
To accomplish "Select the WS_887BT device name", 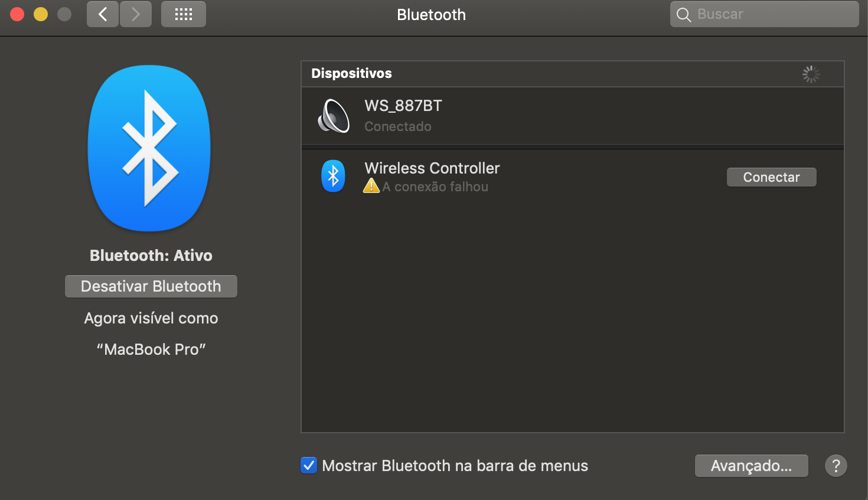I will [x=403, y=106].
